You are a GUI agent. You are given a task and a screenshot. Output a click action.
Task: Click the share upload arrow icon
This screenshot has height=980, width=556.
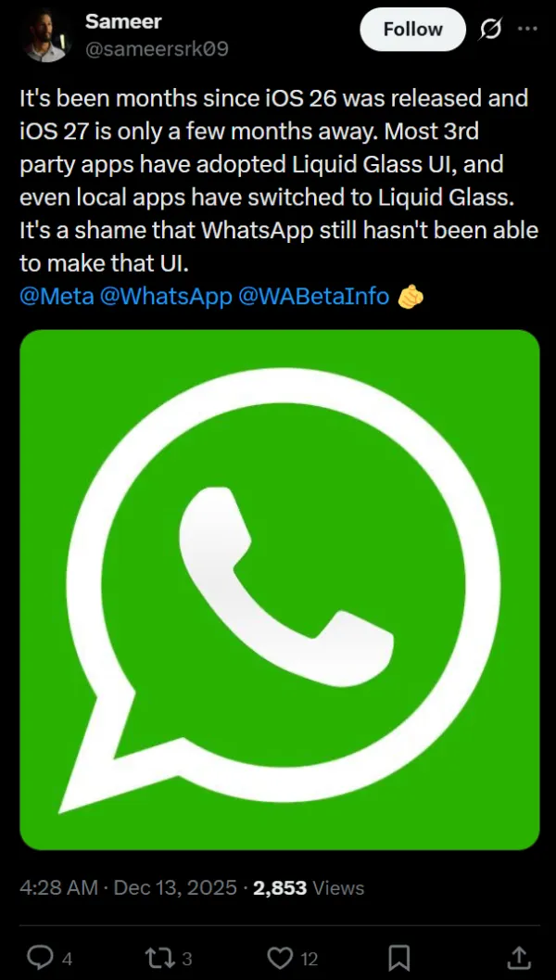tap(520, 955)
